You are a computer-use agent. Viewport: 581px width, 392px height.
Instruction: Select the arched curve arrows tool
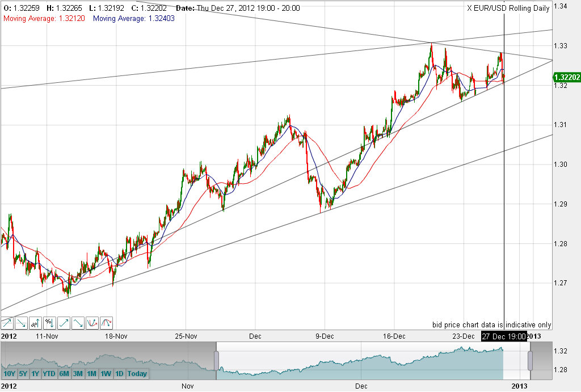[106, 323]
